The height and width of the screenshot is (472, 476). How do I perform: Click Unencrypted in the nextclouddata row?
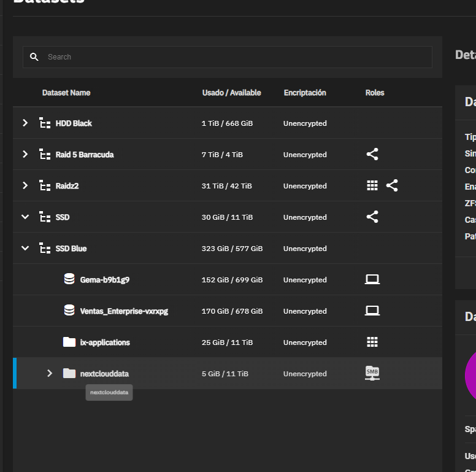pos(305,374)
